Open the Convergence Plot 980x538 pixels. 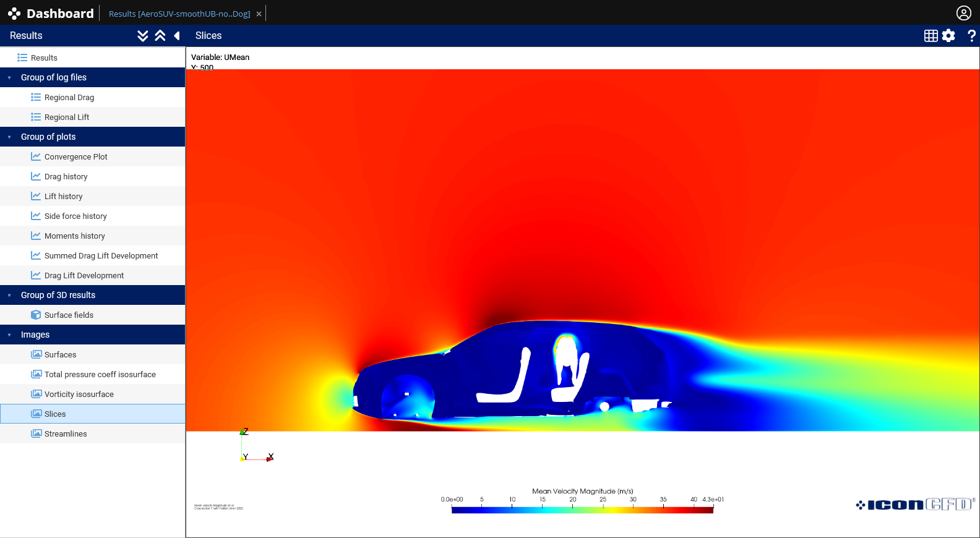93,156
